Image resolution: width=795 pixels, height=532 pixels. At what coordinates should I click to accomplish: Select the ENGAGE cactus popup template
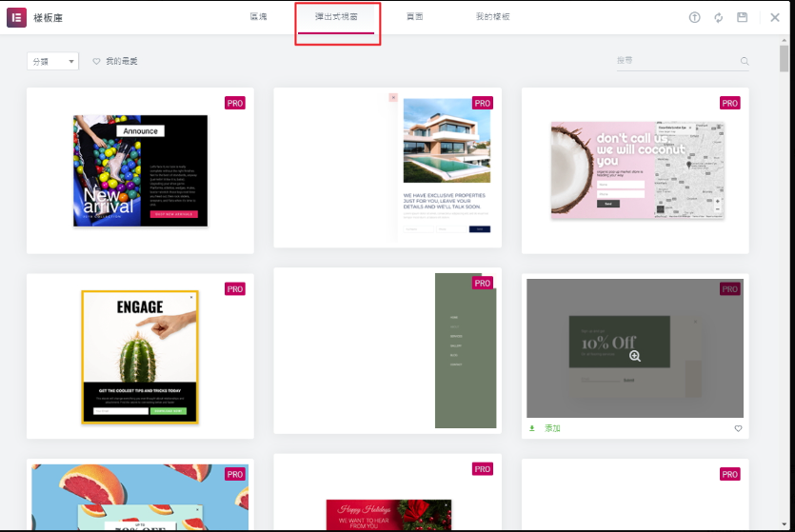pyautogui.click(x=140, y=357)
